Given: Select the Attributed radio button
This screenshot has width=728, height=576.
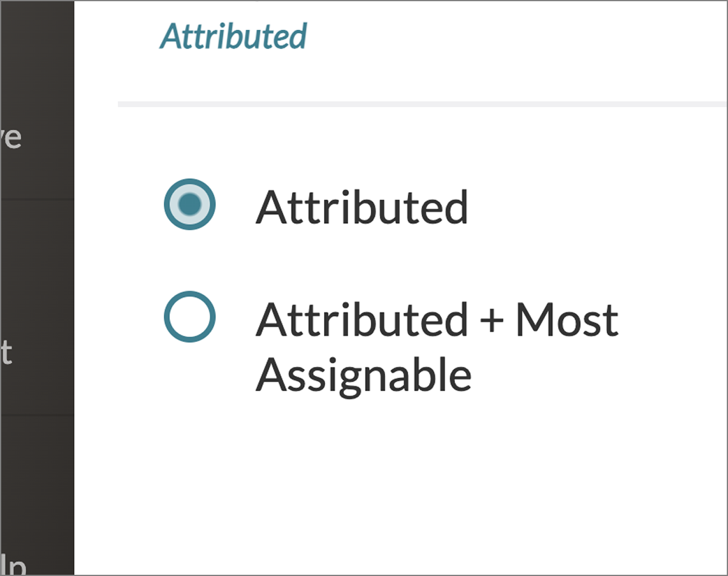Looking at the screenshot, I should click(x=190, y=204).
